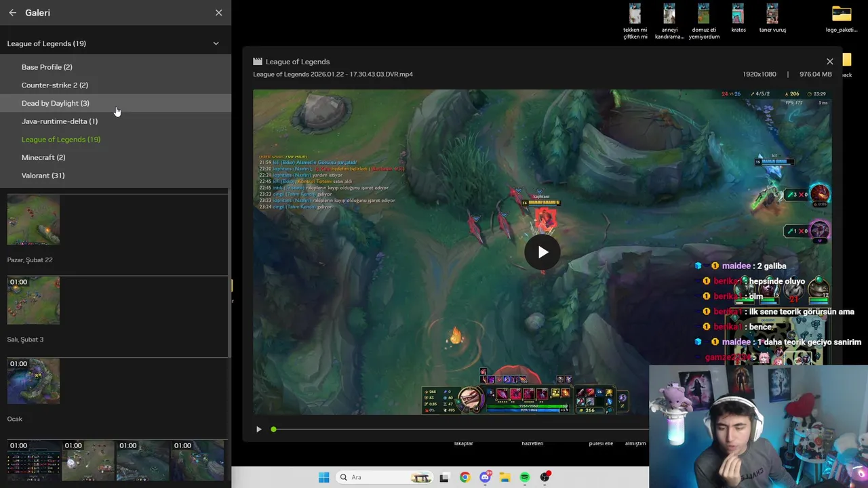The height and width of the screenshot is (488, 868).
Task: Select the taner vuruş desktop file
Action: [772, 18]
